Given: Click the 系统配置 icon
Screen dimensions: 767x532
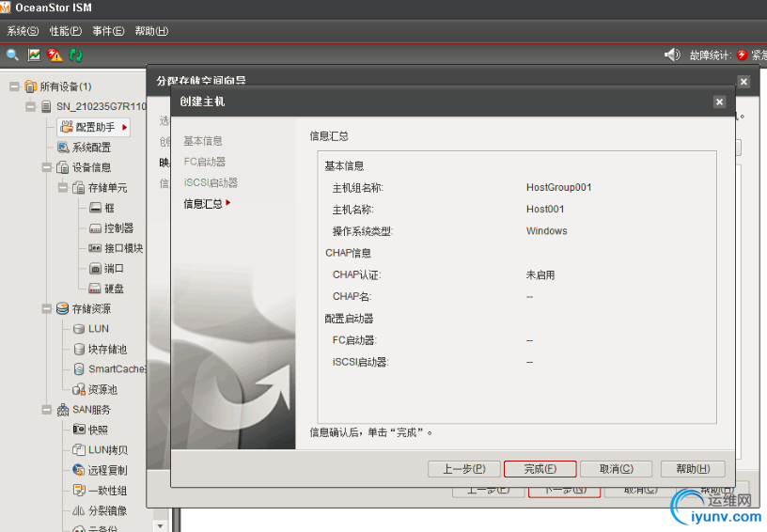Looking at the screenshot, I should (63, 148).
